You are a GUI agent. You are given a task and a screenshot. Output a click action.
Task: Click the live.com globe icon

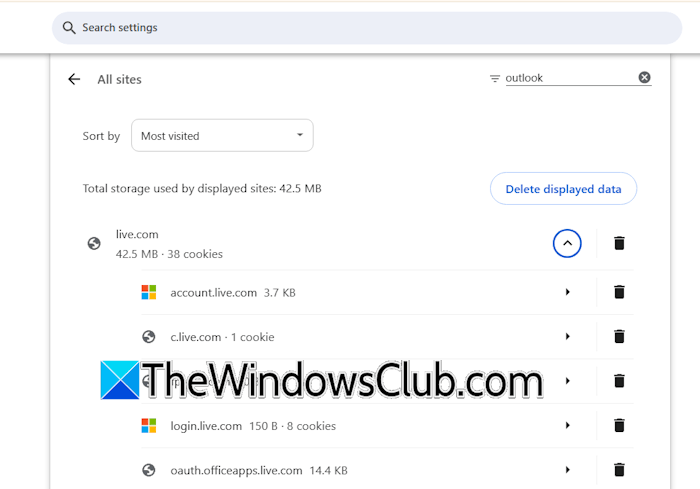(94, 243)
